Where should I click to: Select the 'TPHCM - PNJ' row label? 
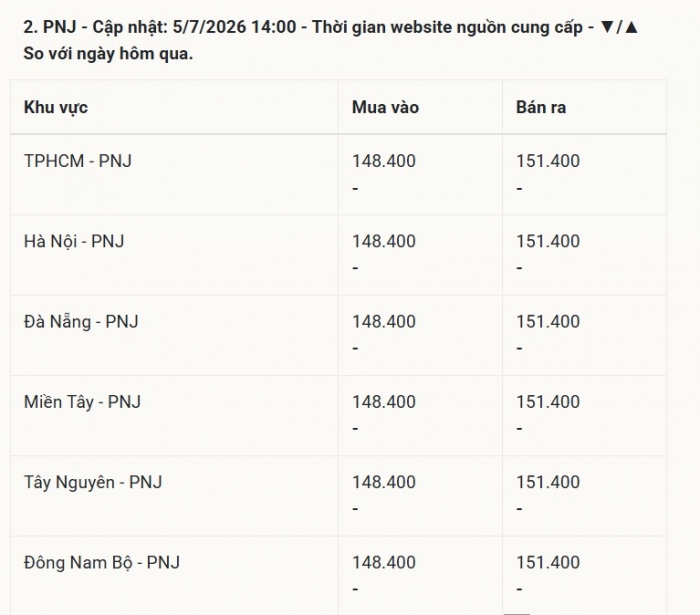[x=78, y=161]
